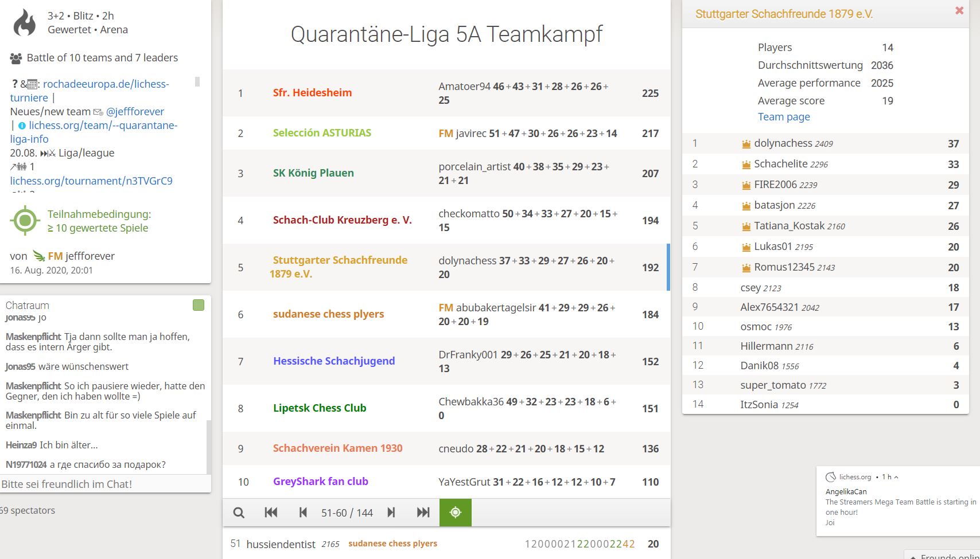Image resolution: width=980 pixels, height=559 pixels.
Task: Open Danik08 player entry
Action: coord(825,366)
